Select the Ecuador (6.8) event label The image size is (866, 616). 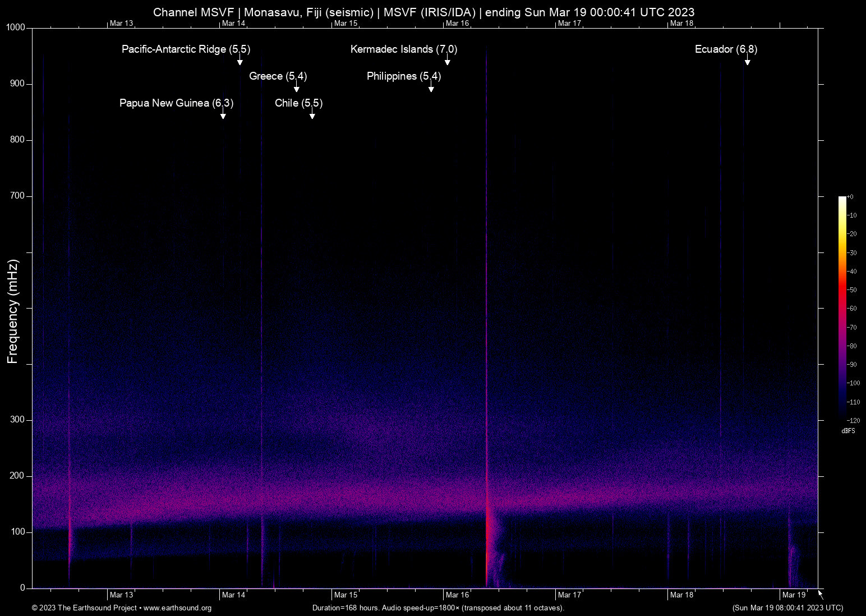(726, 49)
